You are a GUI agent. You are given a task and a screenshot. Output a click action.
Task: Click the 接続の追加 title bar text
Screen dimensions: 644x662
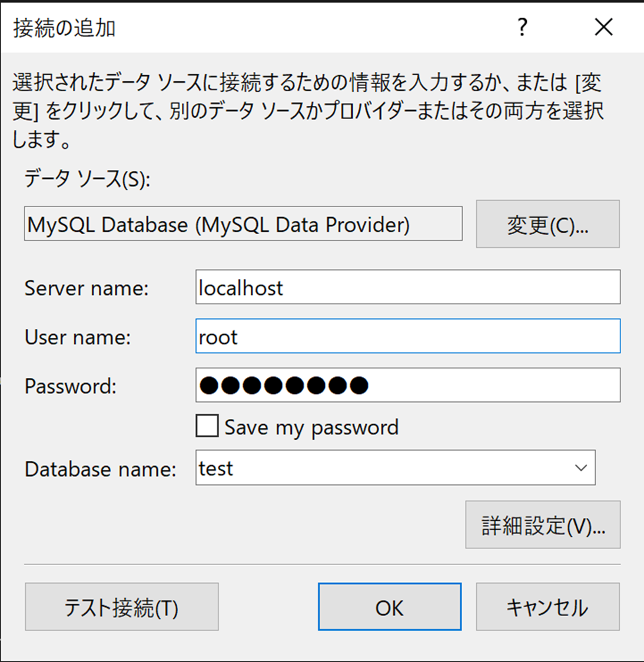tap(64, 28)
